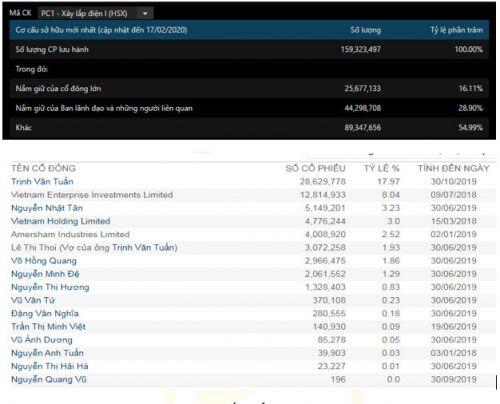Click the Số lượng header in ownership table
The width and height of the screenshot is (500, 404).
(365, 30)
